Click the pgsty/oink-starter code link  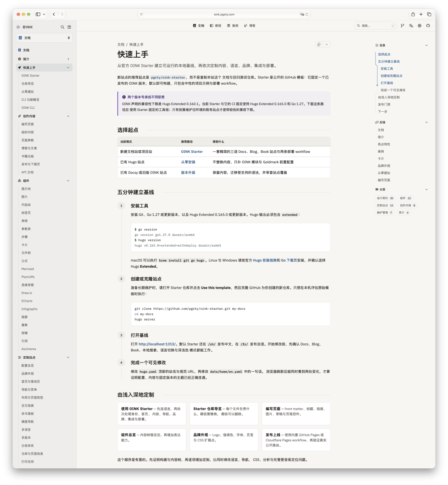coord(168,78)
